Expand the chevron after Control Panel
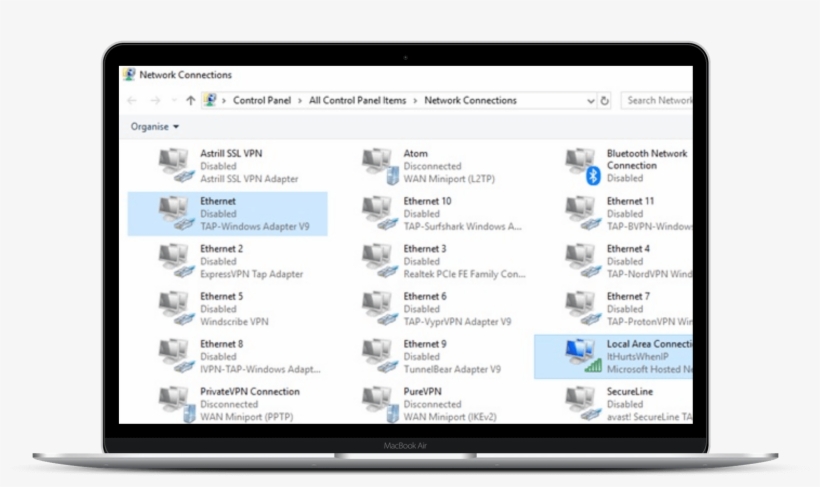This screenshot has height=487, width=820. coord(300,100)
